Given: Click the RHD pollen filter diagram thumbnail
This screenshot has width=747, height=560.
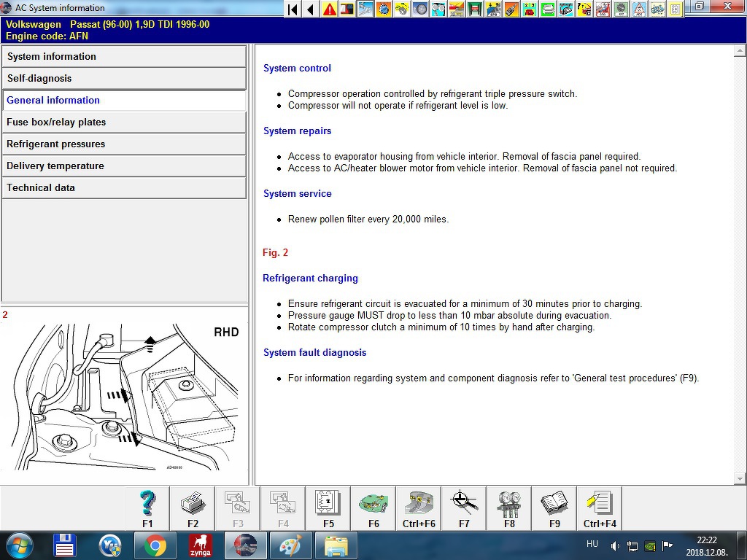Looking at the screenshot, I should click(x=124, y=396).
